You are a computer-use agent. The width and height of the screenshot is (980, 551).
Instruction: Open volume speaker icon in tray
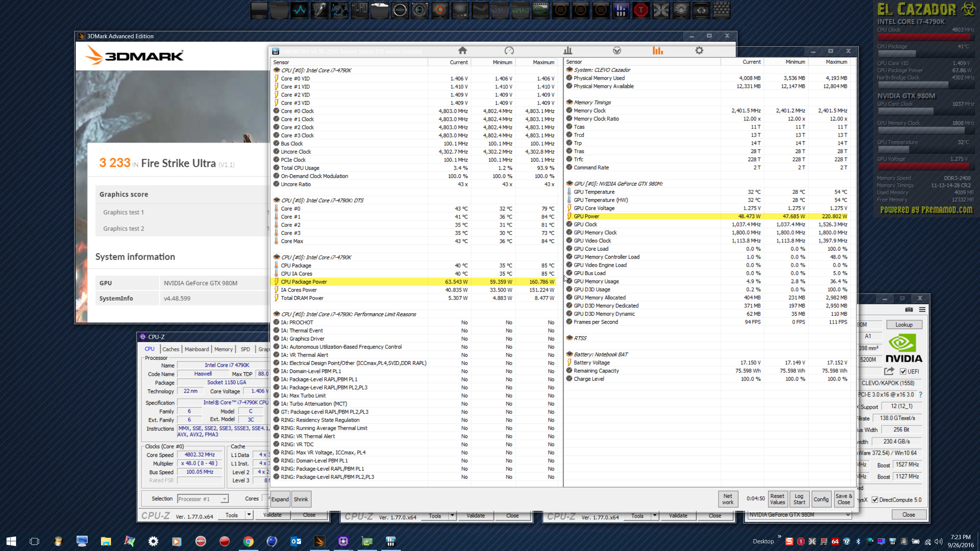pyautogui.click(x=938, y=541)
